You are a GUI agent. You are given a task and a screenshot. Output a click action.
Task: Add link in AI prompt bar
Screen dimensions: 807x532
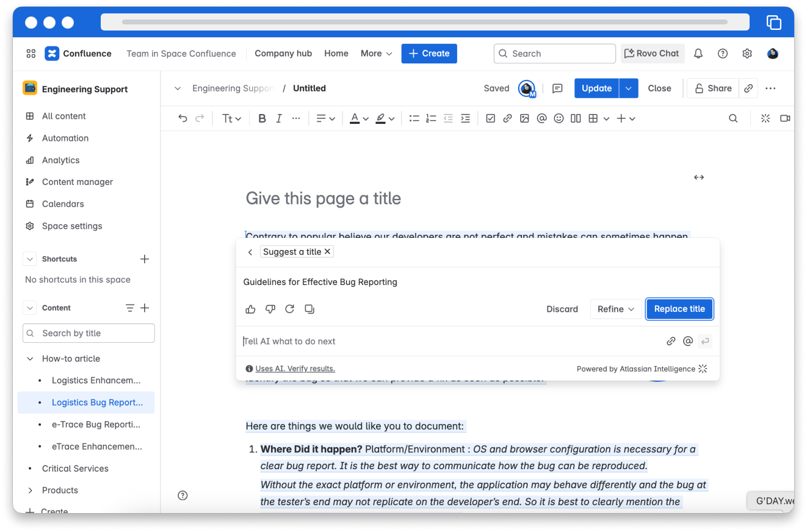point(671,342)
